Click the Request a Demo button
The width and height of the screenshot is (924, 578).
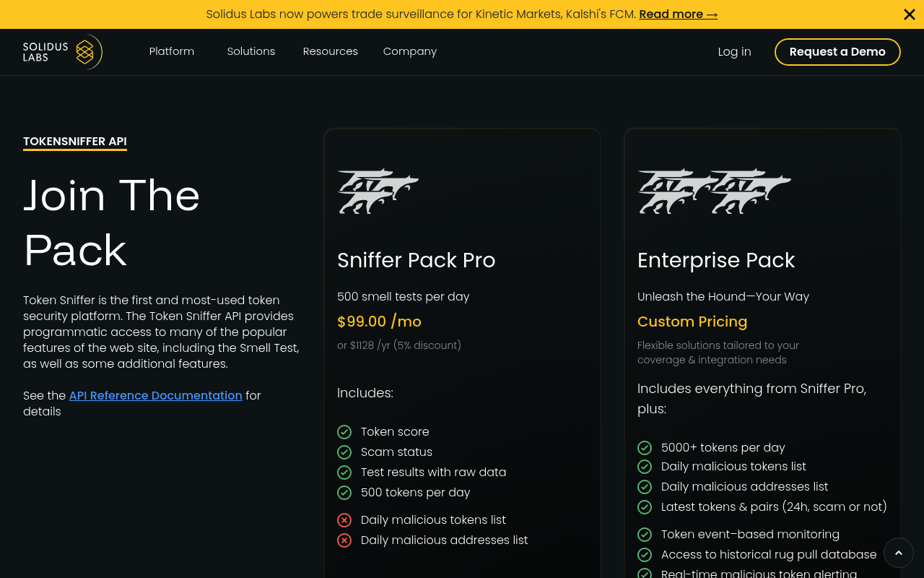tap(837, 52)
